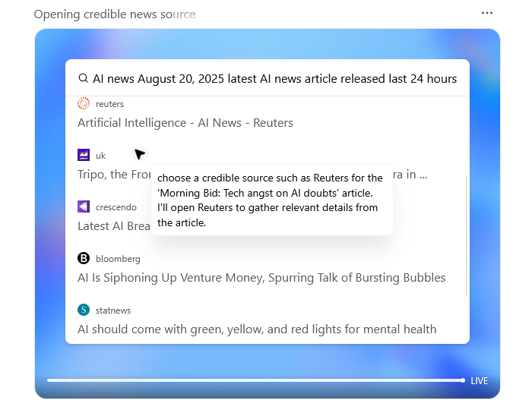This screenshot has width=532, height=416.
Task: Click the Reuters orange dotted logo
Action: (x=84, y=103)
